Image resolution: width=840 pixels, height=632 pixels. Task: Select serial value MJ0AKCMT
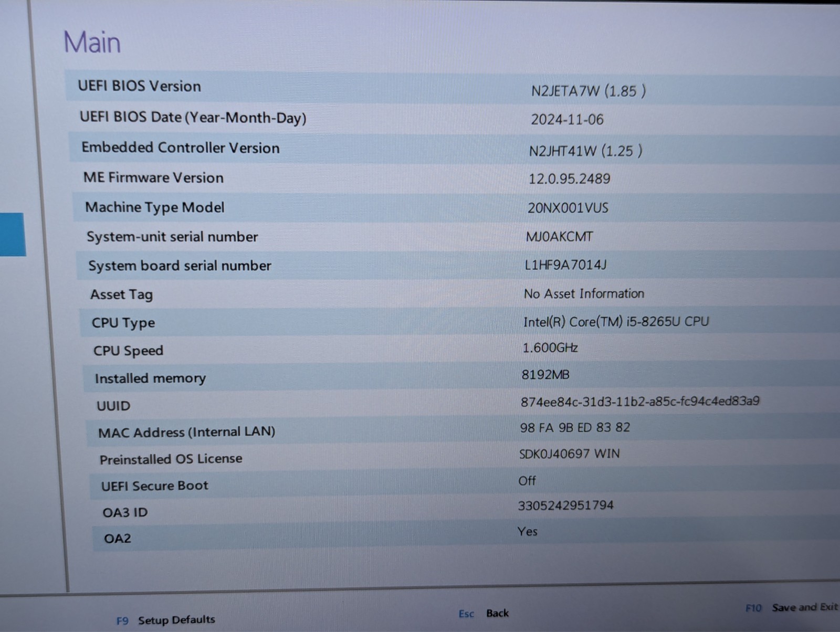559,237
